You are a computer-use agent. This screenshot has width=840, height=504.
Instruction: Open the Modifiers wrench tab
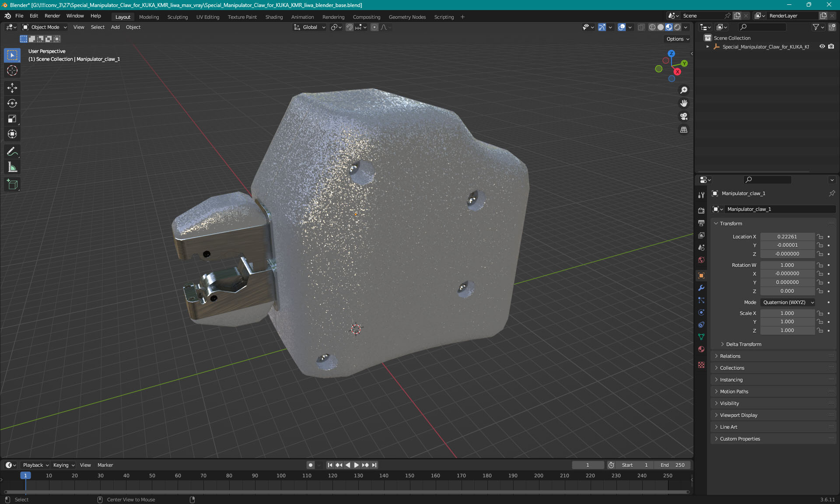(701, 288)
